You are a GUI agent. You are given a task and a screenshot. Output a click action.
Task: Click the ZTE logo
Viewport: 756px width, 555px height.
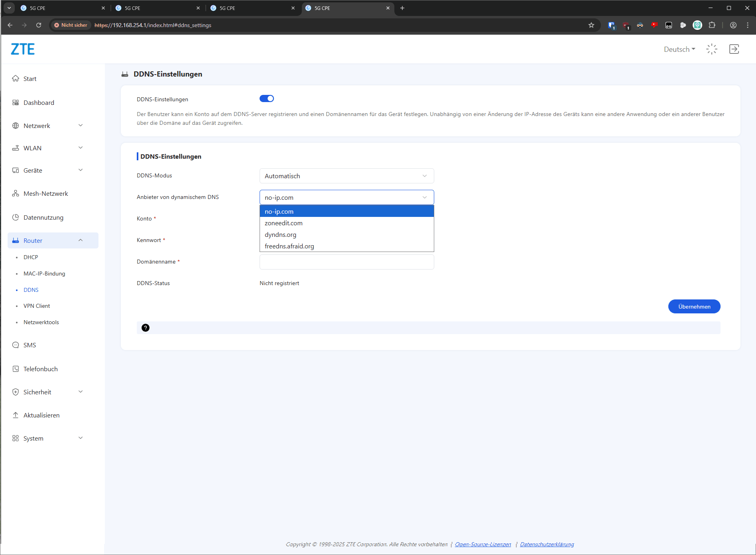click(x=23, y=49)
